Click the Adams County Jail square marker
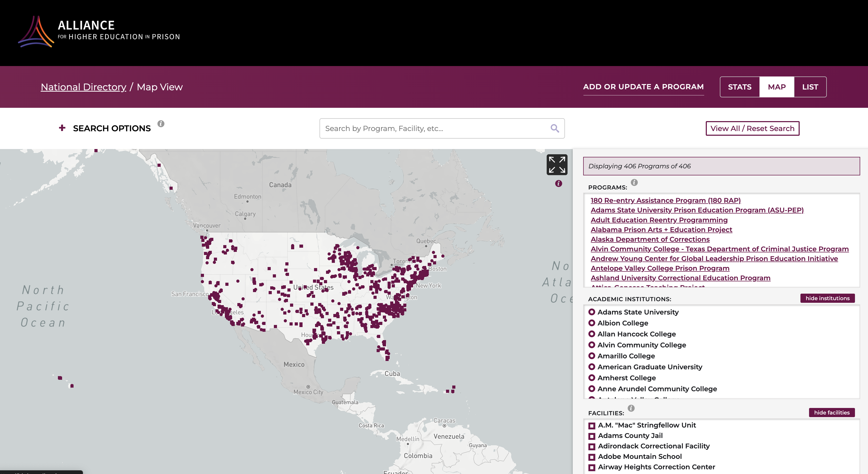868x474 pixels. tap(592, 436)
